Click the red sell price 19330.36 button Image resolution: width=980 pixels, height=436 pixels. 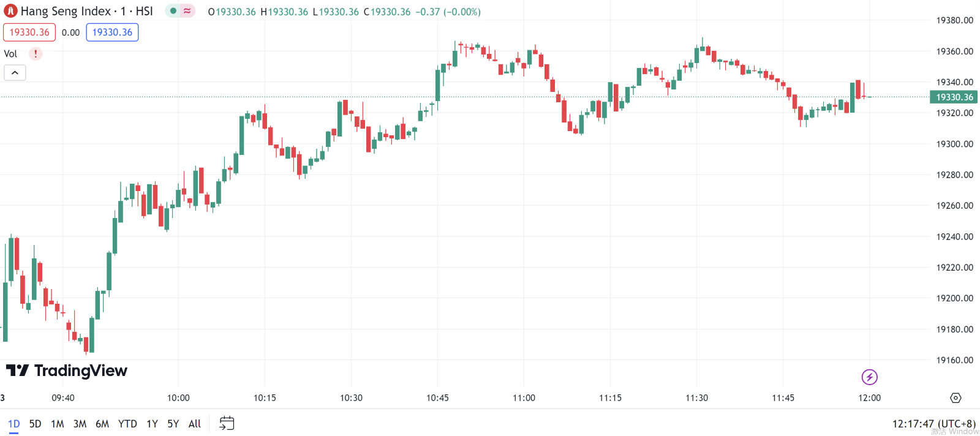(29, 32)
